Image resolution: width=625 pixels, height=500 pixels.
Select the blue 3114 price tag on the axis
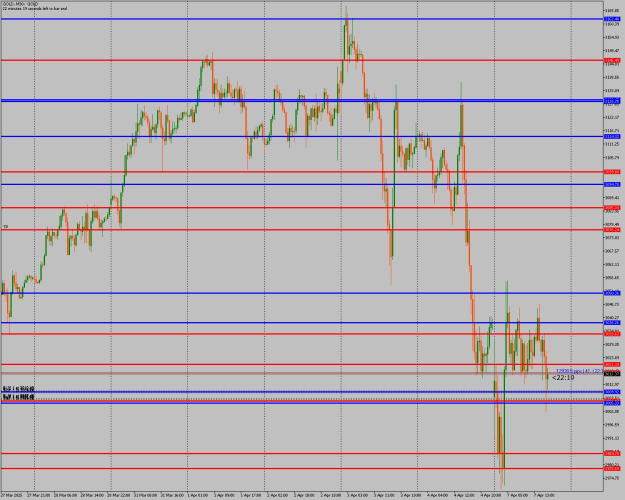[x=612, y=137]
